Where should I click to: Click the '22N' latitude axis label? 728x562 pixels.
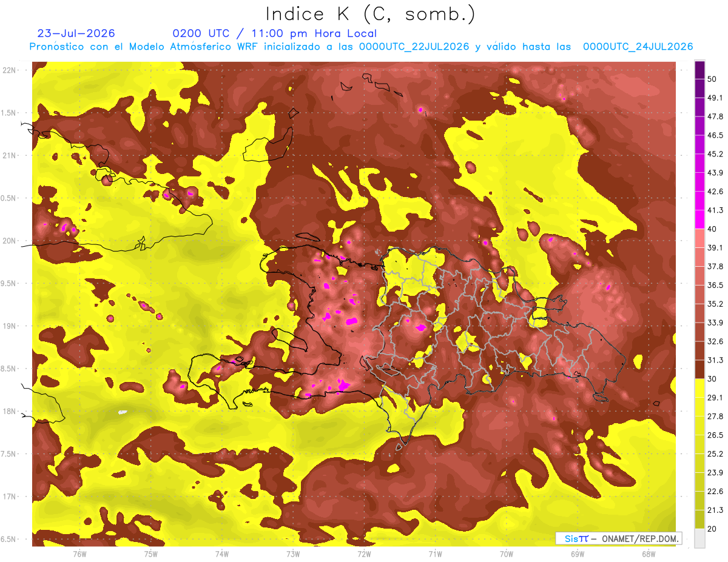click(9, 70)
